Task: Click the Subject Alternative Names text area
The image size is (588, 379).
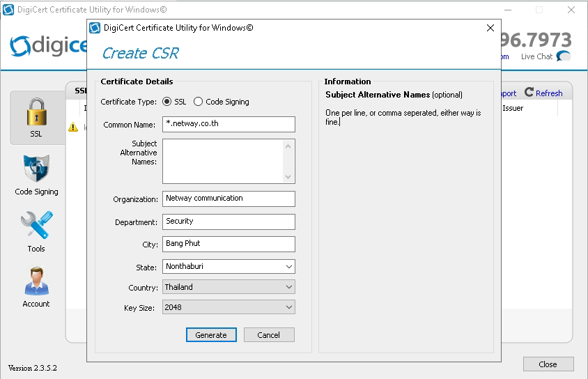Action: click(222, 161)
